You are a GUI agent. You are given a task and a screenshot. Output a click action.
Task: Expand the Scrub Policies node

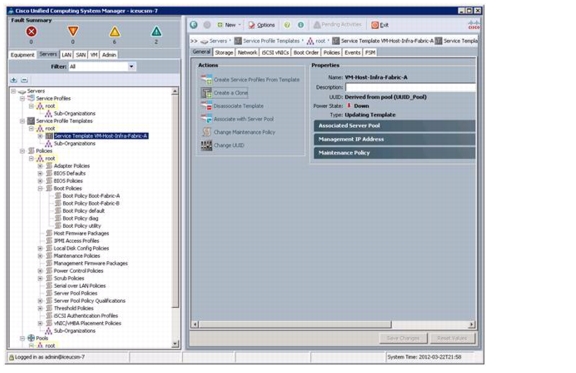point(40,278)
